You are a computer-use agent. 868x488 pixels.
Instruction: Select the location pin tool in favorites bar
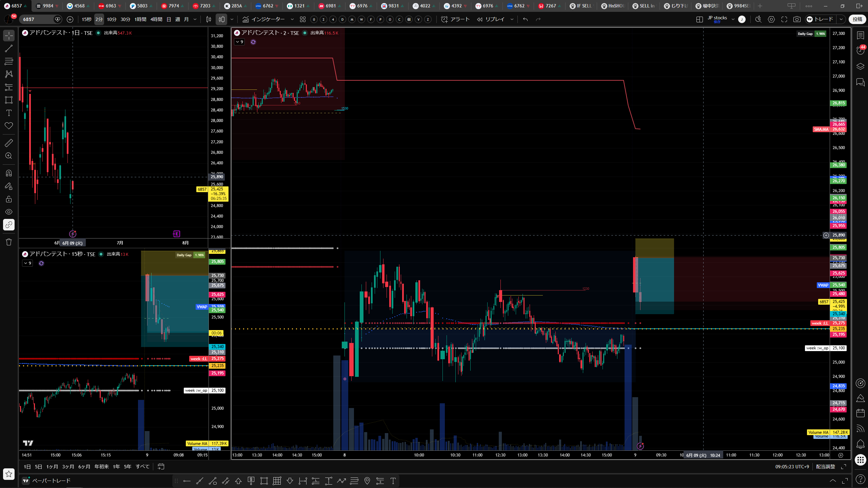(367, 481)
